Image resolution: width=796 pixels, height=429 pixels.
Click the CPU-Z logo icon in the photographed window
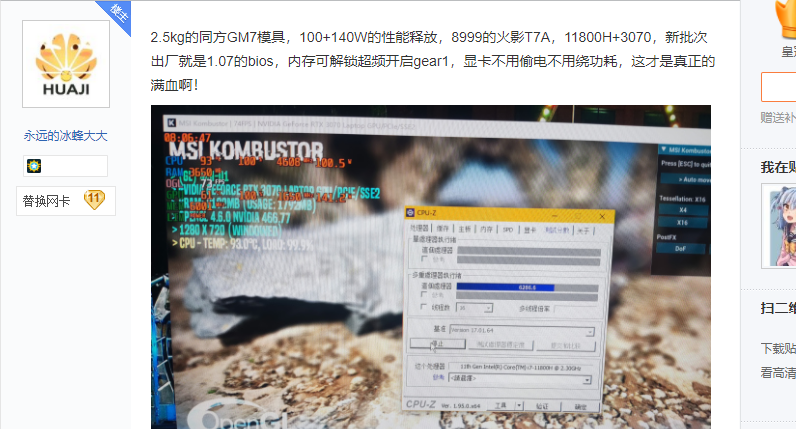point(411,212)
